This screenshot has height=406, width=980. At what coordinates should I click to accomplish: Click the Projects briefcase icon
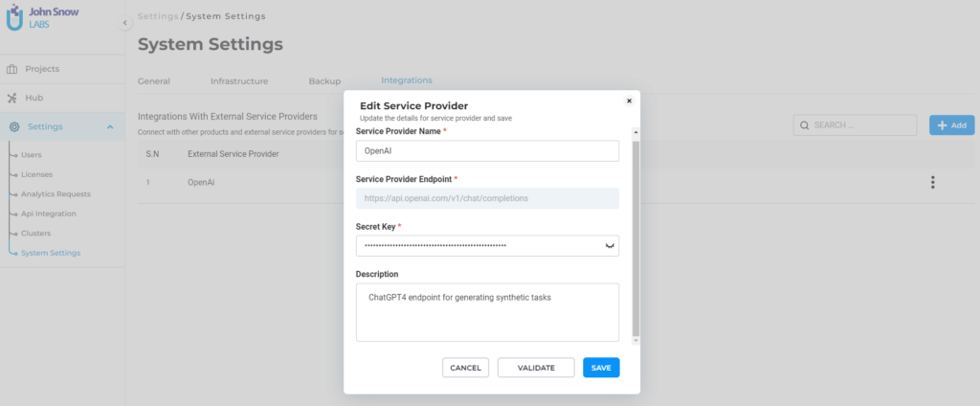tap(12, 69)
